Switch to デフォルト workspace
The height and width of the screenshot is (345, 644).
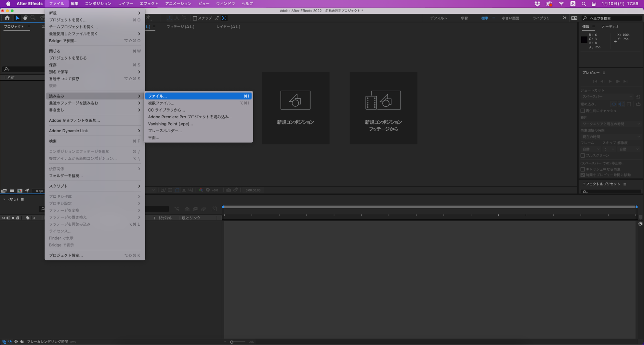438,18
